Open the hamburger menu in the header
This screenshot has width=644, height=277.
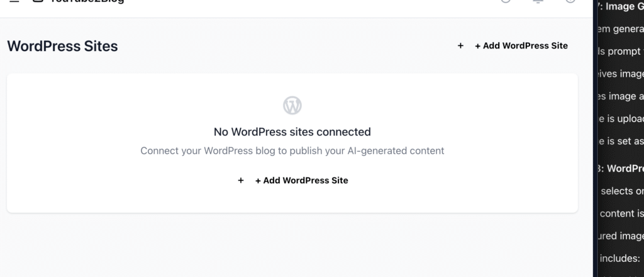click(x=14, y=1)
